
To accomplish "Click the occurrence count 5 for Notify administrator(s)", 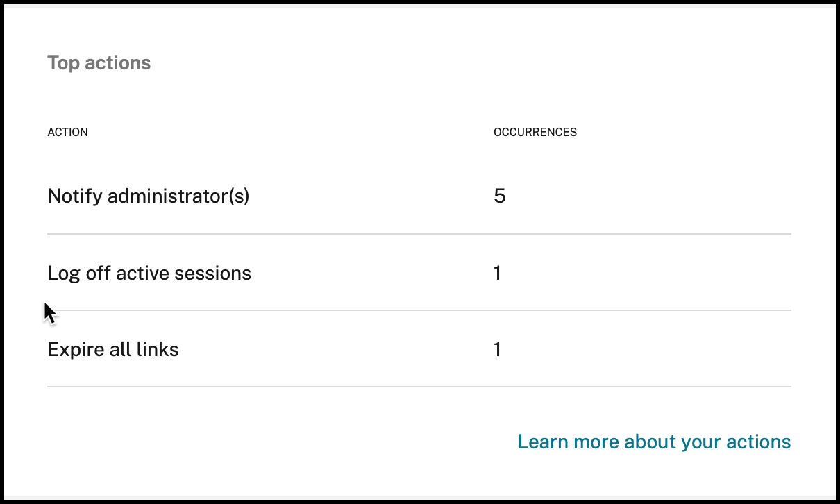I will click(x=499, y=196).
